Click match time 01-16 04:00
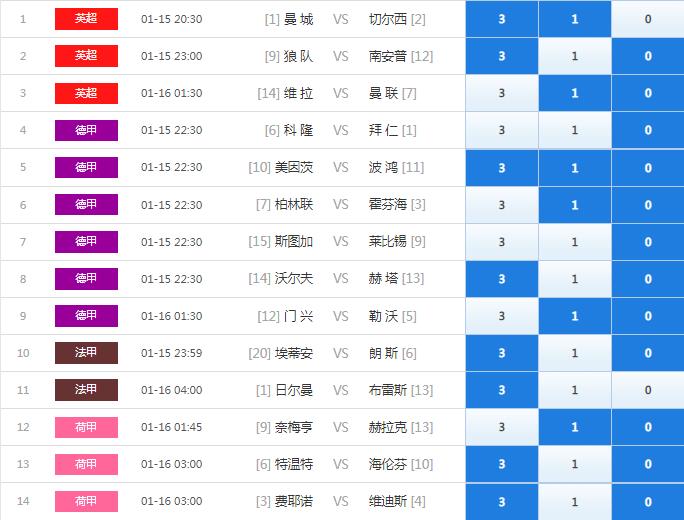This screenshot has width=684, height=520. (x=172, y=390)
